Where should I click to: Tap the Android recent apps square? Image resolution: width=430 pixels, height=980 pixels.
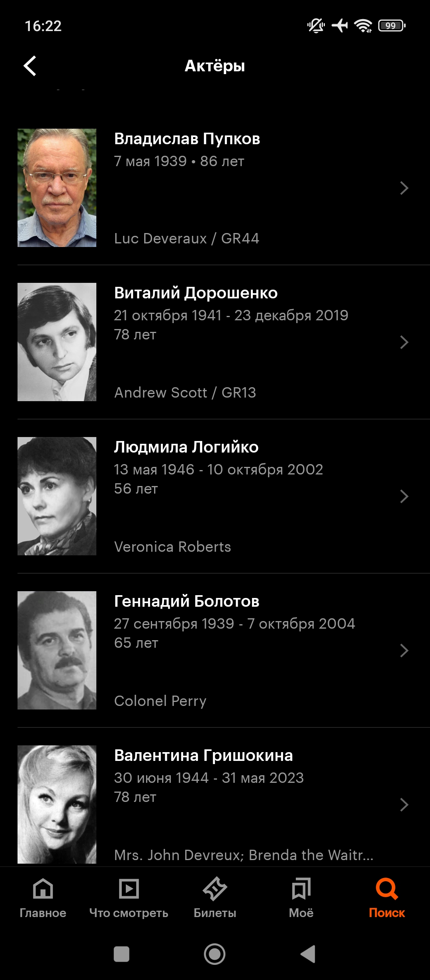pos(121,954)
